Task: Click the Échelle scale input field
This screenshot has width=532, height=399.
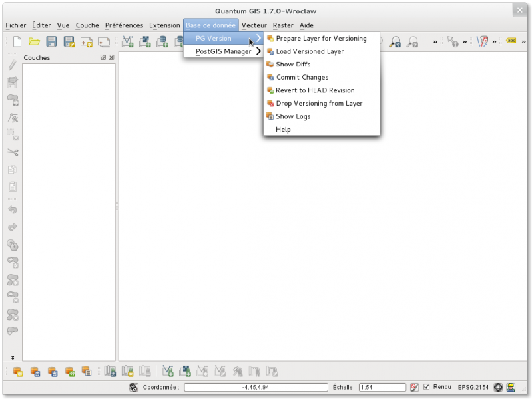Action: pos(382,387)
